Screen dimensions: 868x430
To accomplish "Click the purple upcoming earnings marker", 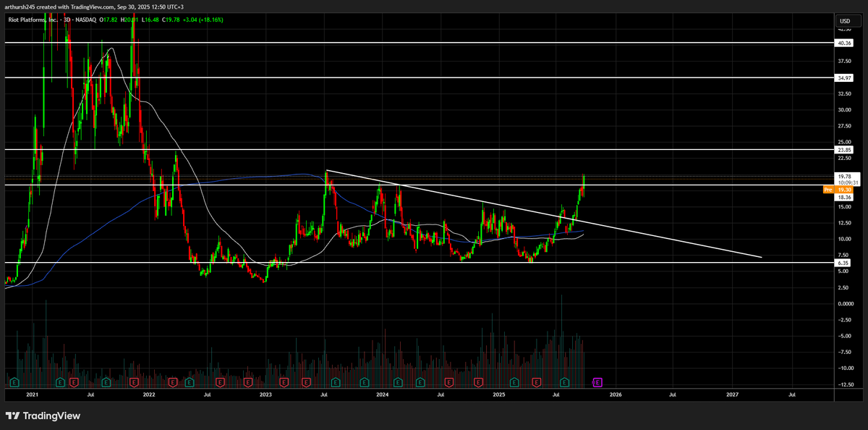I will (x=597, y=381).
